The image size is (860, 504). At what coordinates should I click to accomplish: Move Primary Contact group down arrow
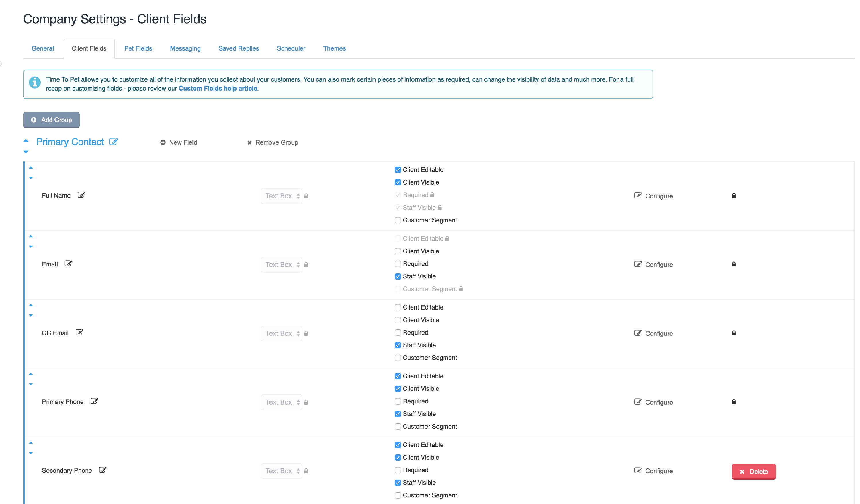pos(26,152)
